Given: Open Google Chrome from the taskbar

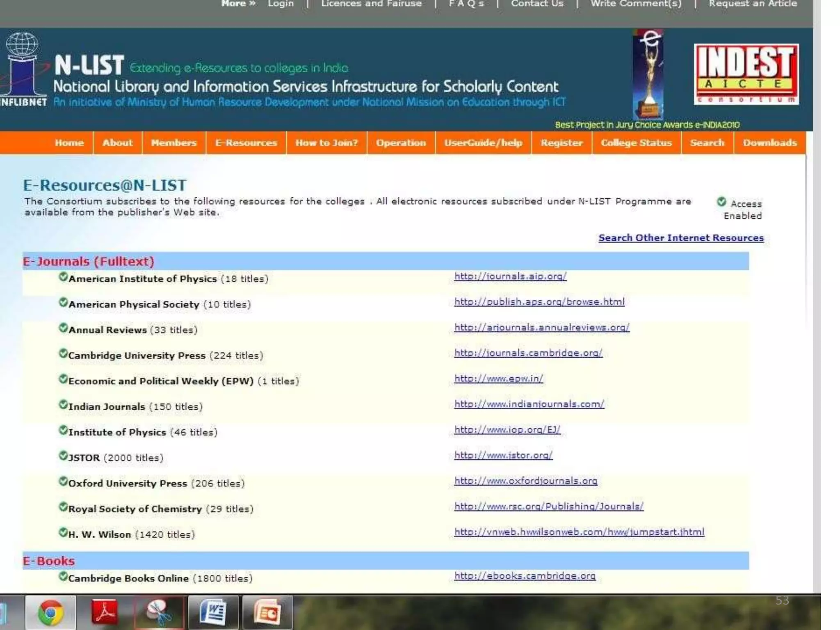Looking at the screenshot, I should 50,613.
